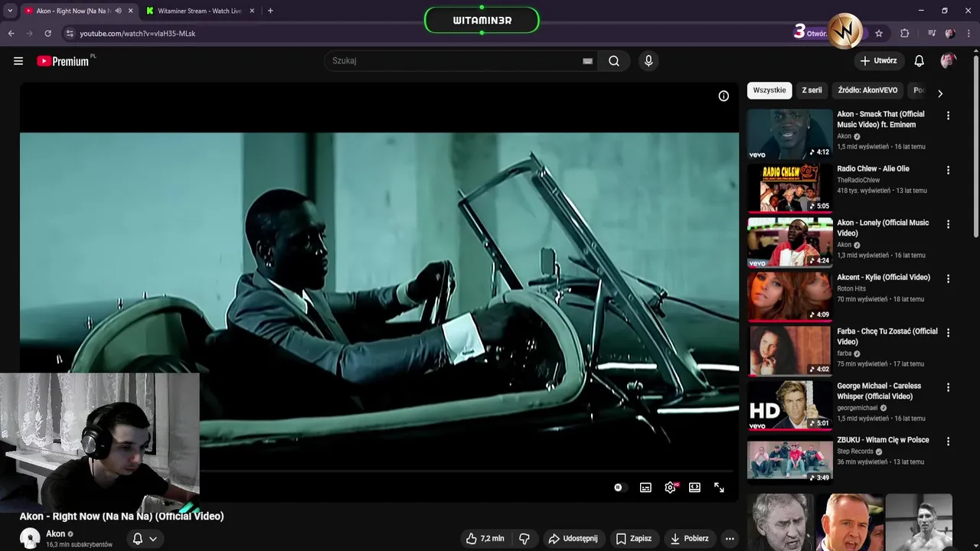Click the page vertical scrollbar
Viewport: 980px width, 551px height.
pyautogui.click(x=975, y=145)
